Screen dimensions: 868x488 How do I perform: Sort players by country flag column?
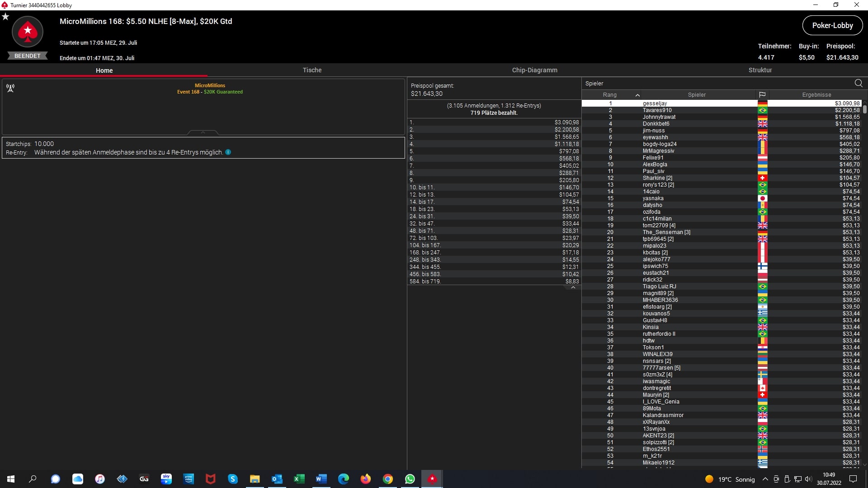click(762, 95)
